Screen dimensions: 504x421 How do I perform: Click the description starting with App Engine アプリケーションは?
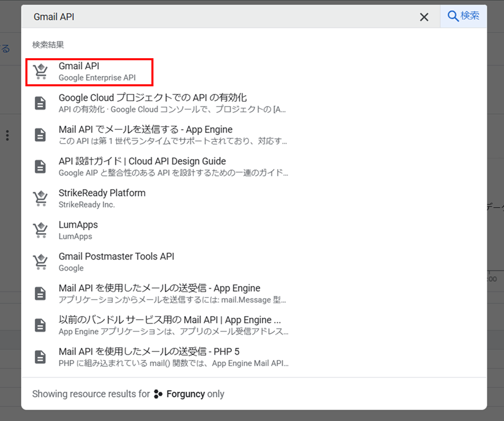pos(174,332)
